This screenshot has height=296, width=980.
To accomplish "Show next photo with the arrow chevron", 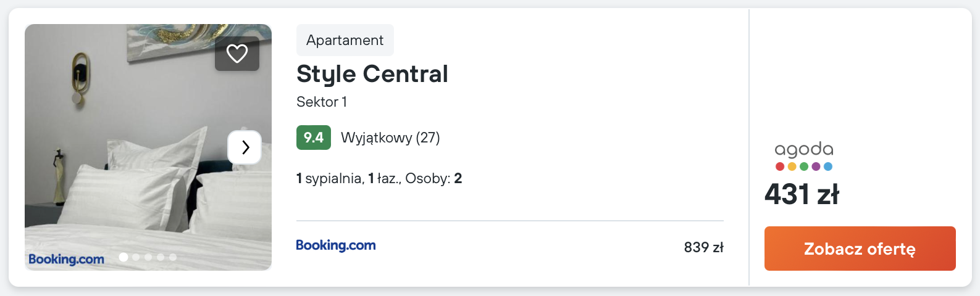I will 245,147.
